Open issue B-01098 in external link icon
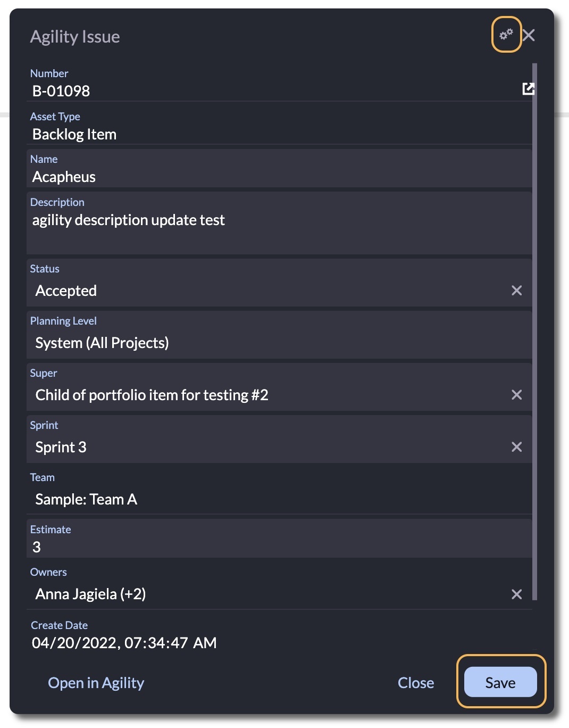569x728 pixels. pos(528,89)
